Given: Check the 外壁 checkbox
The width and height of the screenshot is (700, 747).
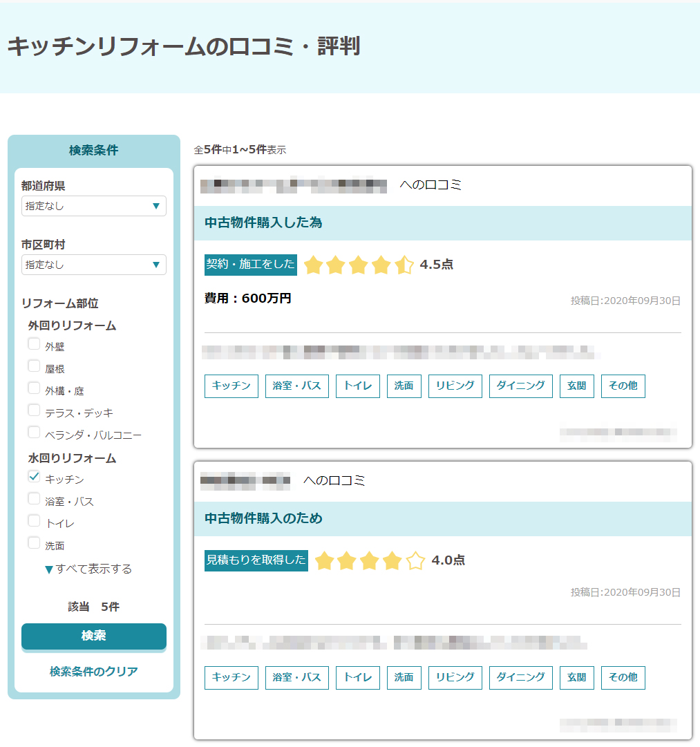Looking at the screenshot, I should (x=34, y=344).
